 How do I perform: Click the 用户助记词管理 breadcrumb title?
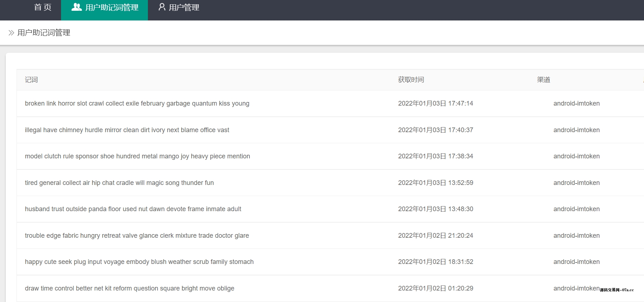click(44, 33)
